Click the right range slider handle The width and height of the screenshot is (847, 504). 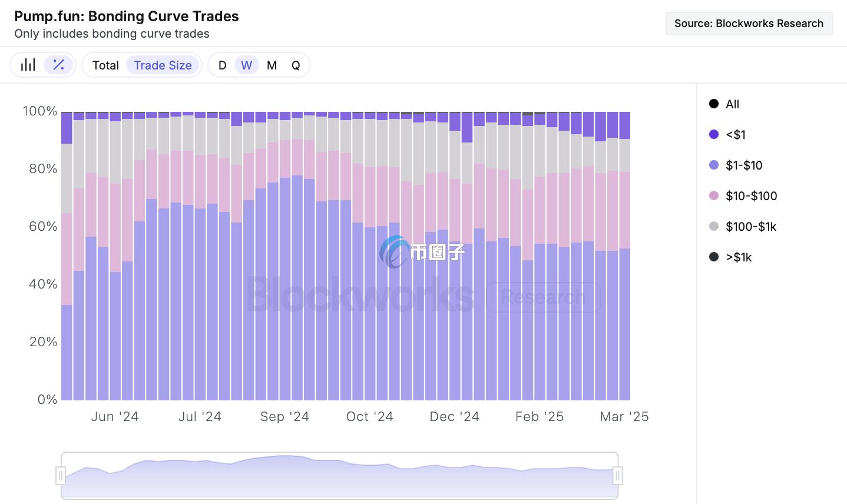coord(617,475)
